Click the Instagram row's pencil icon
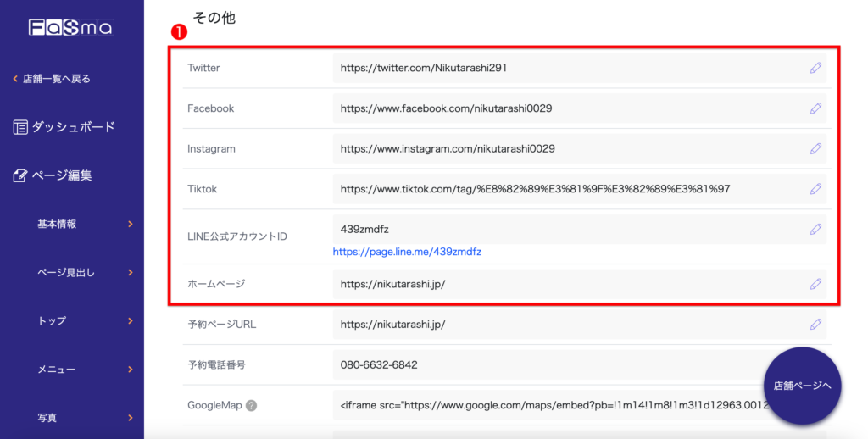The width and height of the screenshot is (868, 439). click(x=815, y=148)
